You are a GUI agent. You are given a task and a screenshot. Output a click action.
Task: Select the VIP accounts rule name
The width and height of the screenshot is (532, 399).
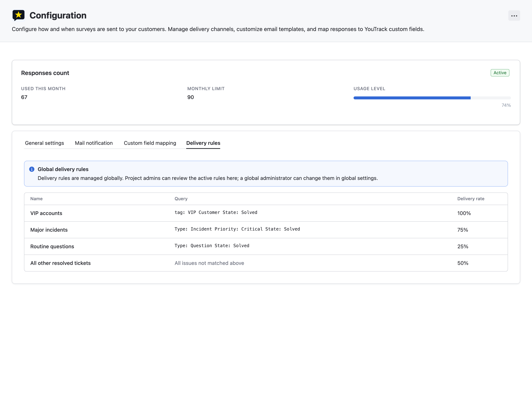point(46,213)
